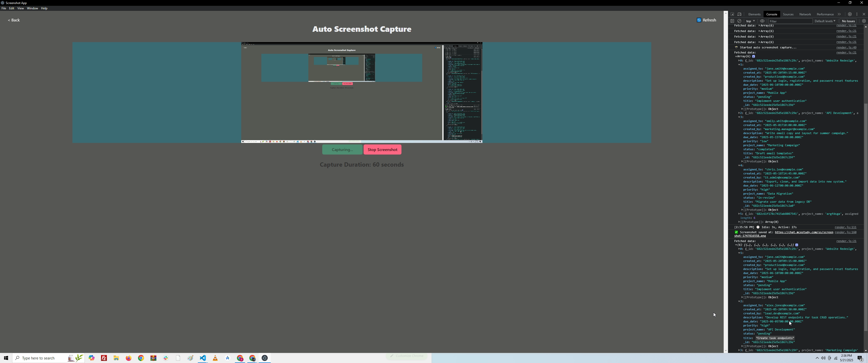
Task: Go back with the Back link
Action: 14,20
